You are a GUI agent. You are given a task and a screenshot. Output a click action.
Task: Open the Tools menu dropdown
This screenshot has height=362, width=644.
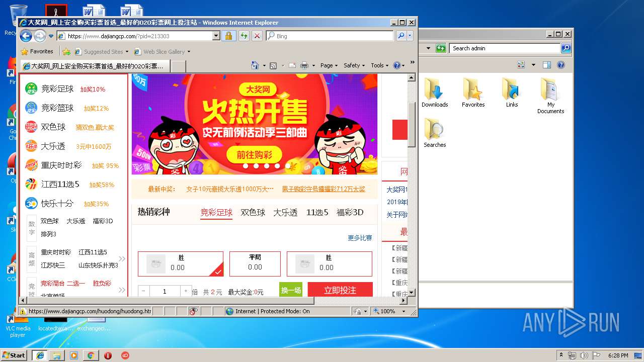(x=380, y=65)
